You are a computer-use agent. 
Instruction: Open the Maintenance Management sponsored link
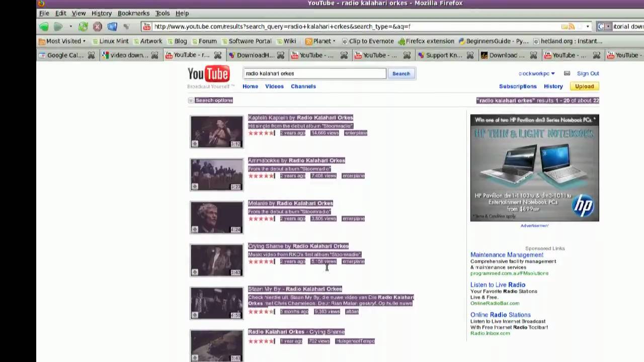(507, 255)
